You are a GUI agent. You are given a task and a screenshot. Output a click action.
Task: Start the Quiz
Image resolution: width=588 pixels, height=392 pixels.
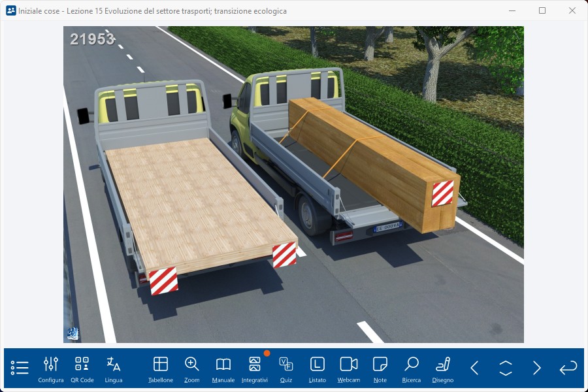point(286,368)
